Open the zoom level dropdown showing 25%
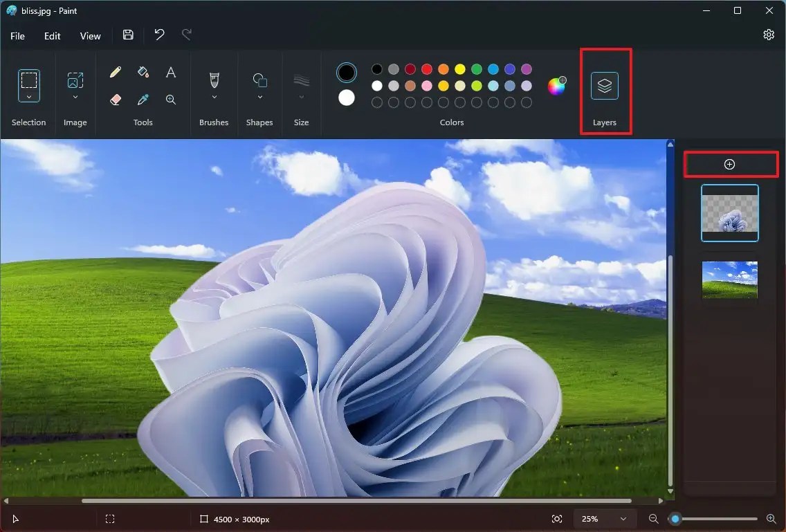This screenshot has width=786, height=532. pyautogui.click(x=604, y=519)
